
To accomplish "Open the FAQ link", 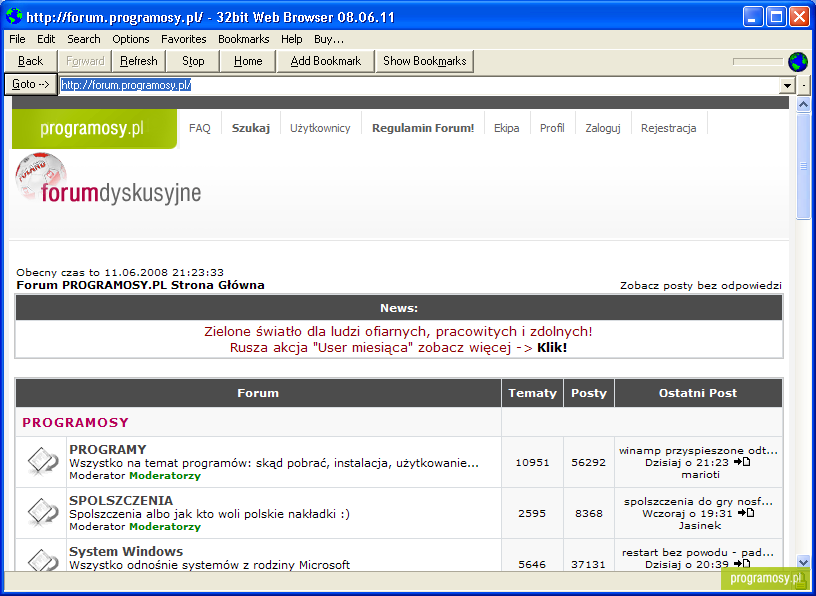I will (200, 128).
